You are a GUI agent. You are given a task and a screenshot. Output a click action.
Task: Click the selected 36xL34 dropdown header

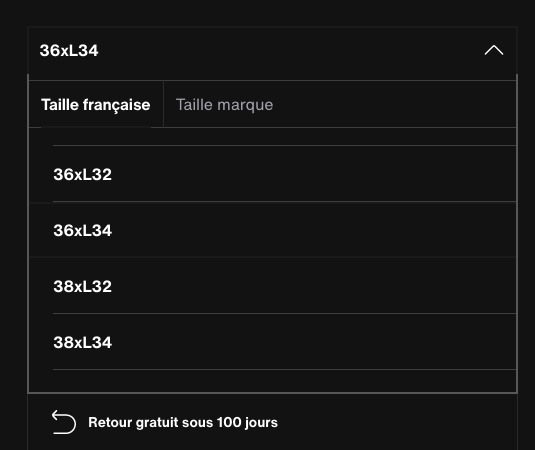(x=272, y=50)
